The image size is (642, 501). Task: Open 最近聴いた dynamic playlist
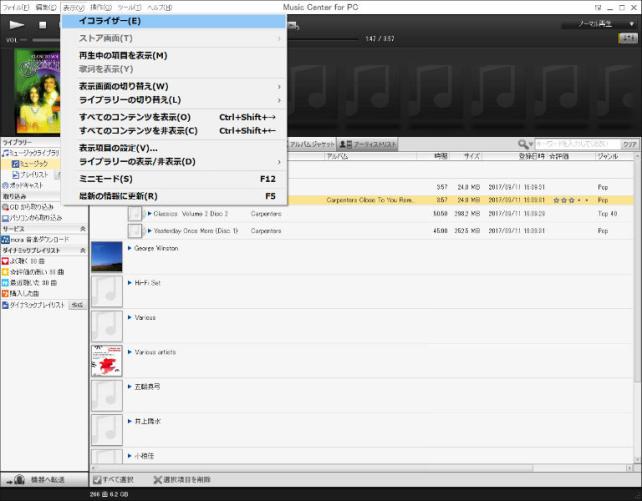coord(29,283)
